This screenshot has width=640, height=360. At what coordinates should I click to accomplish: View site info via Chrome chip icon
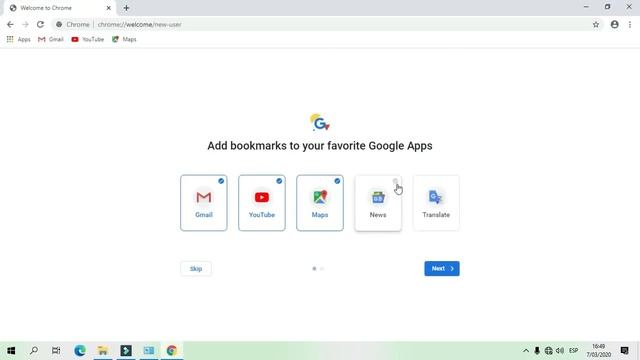click(74, 24)
